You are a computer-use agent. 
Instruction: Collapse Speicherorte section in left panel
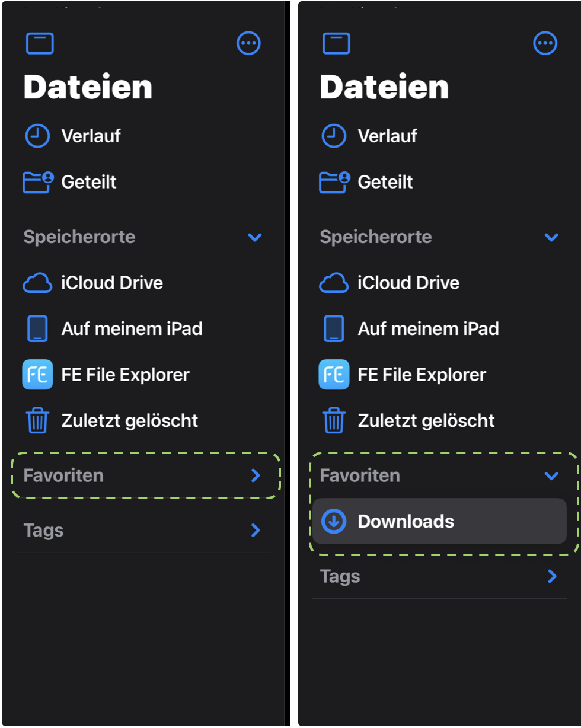pyautogui.click(x=255, y=237)
